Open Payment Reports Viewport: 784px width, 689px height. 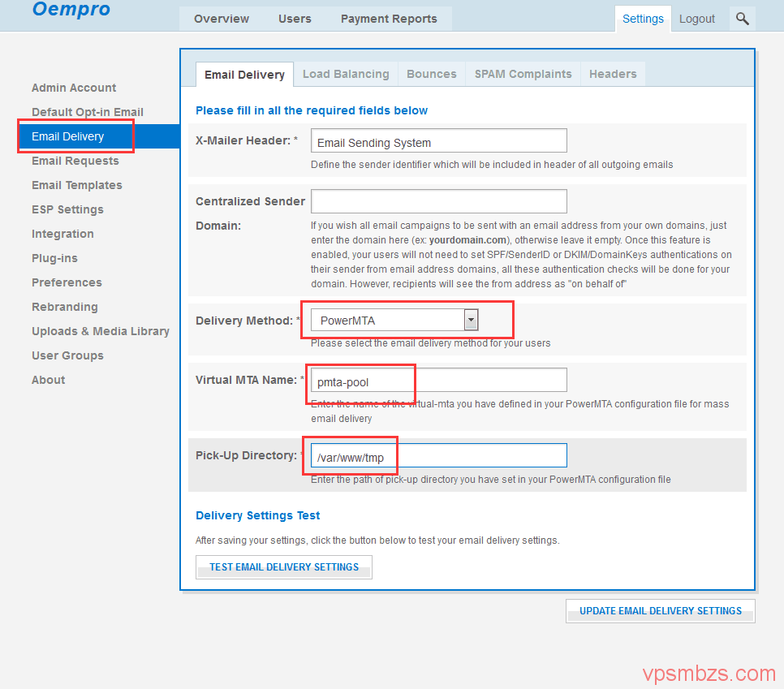click(389, 19)
